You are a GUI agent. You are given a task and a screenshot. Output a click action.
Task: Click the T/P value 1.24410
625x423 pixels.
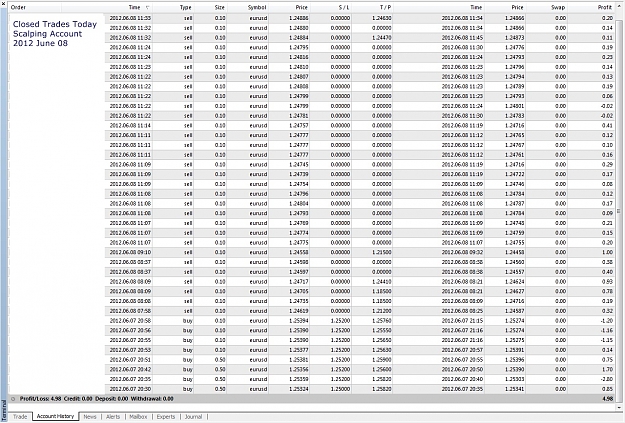coord(381,281)
